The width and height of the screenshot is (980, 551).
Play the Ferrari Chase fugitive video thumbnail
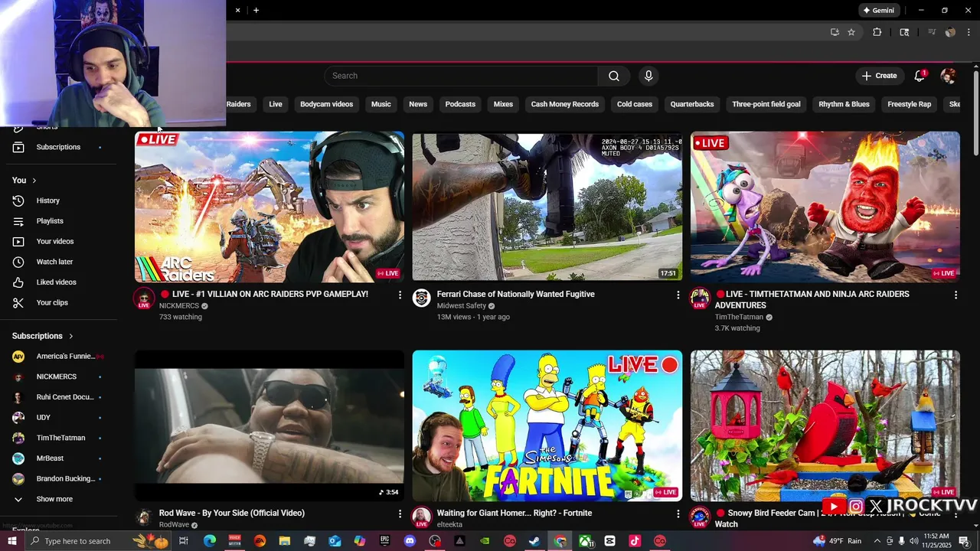tap(547, 207)
